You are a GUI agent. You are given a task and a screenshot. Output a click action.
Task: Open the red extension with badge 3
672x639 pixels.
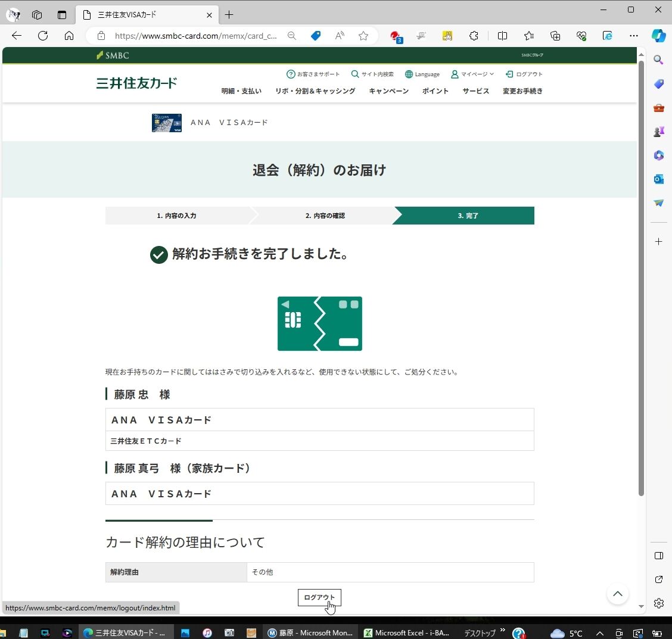click(x=396, y=36)
